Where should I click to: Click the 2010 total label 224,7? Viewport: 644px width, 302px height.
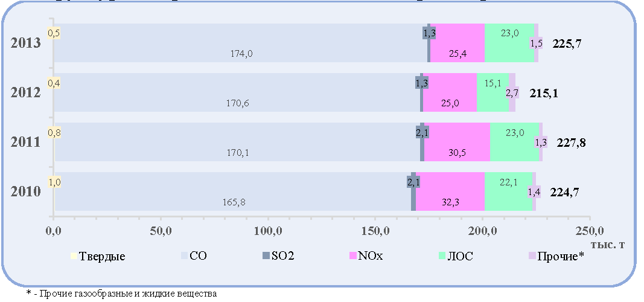point(565,192)
